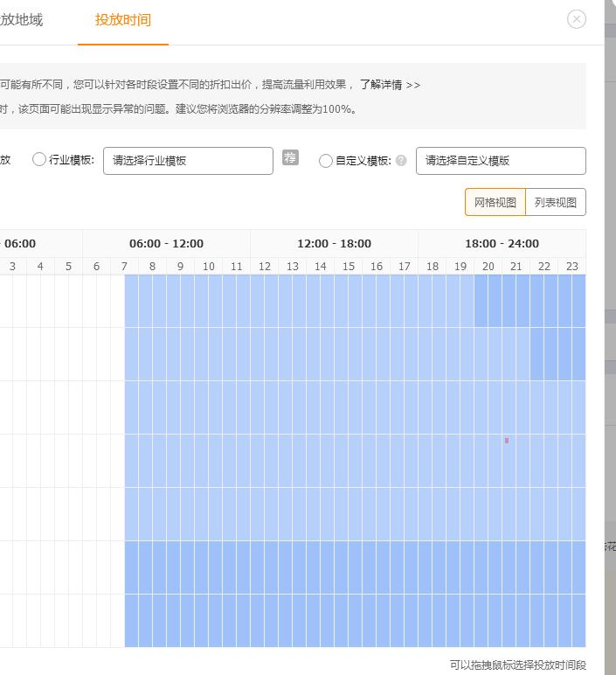616x675 pixels.
Task: Select the 自定义模板 radio button
Action: pyautogui.click(x=326, y=161)
